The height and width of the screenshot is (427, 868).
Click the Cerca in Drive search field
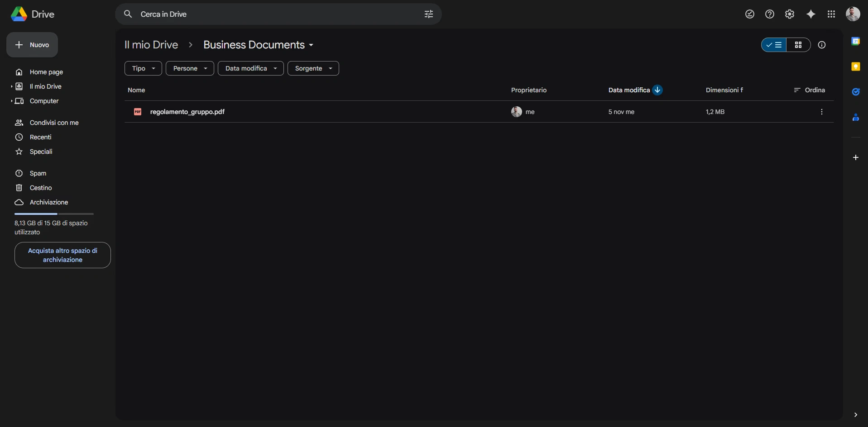[x=272, y=14]
